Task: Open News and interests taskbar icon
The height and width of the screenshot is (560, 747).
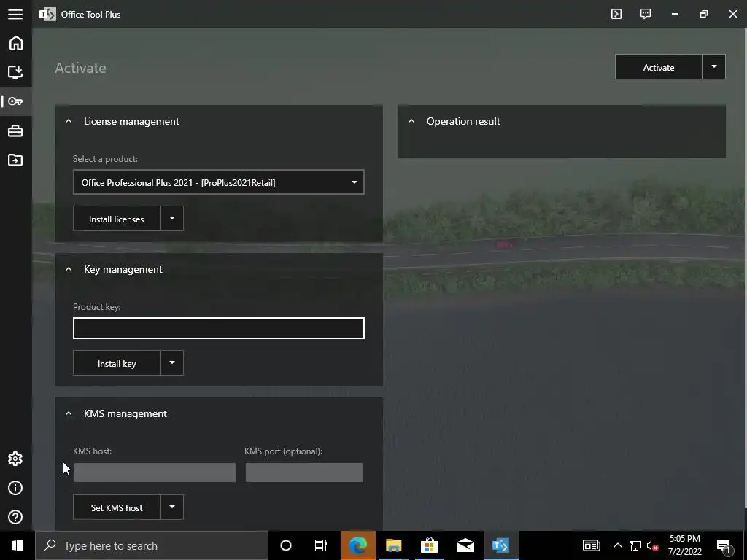Action: (591, 545)
